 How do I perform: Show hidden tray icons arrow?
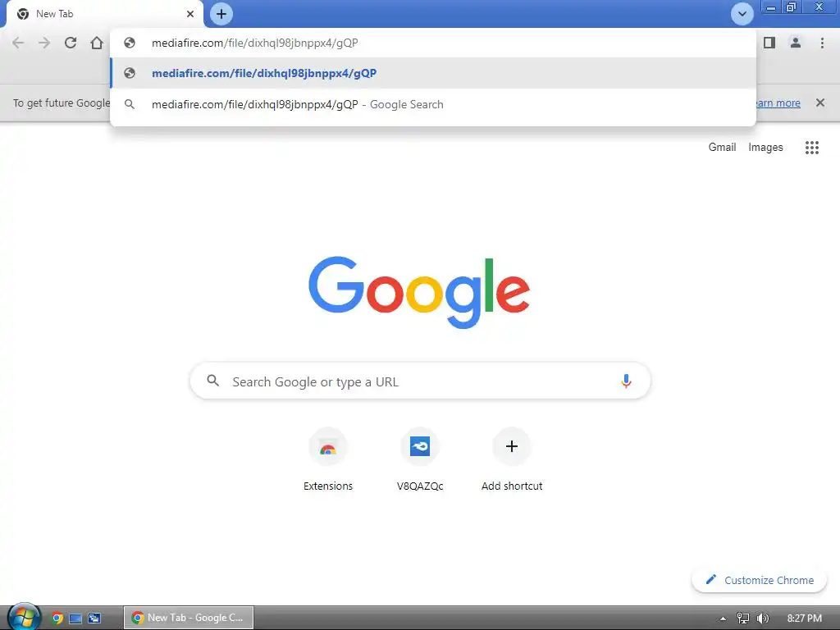(x=723, y=619)
